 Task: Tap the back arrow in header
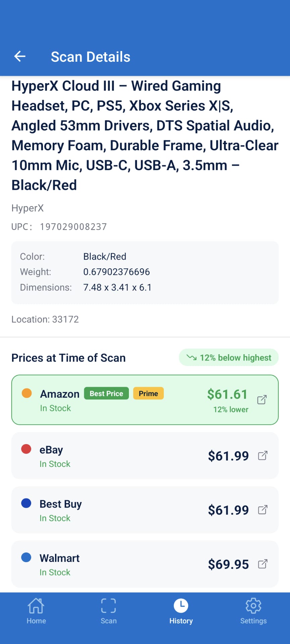(20, 56)
